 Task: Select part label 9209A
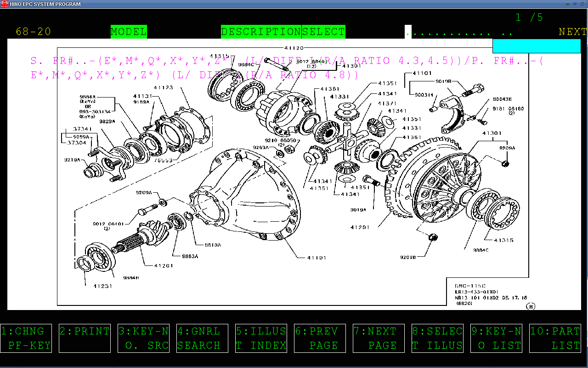pyautogui.click(x=507, y=148)
